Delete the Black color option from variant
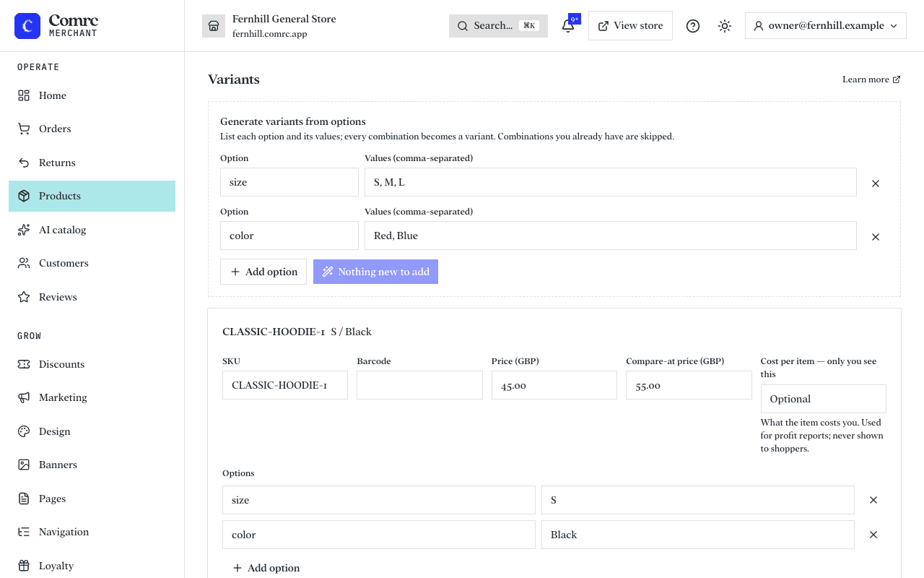Image resolution: width=924 pixels, height=578 pixels. coord(873,535)
